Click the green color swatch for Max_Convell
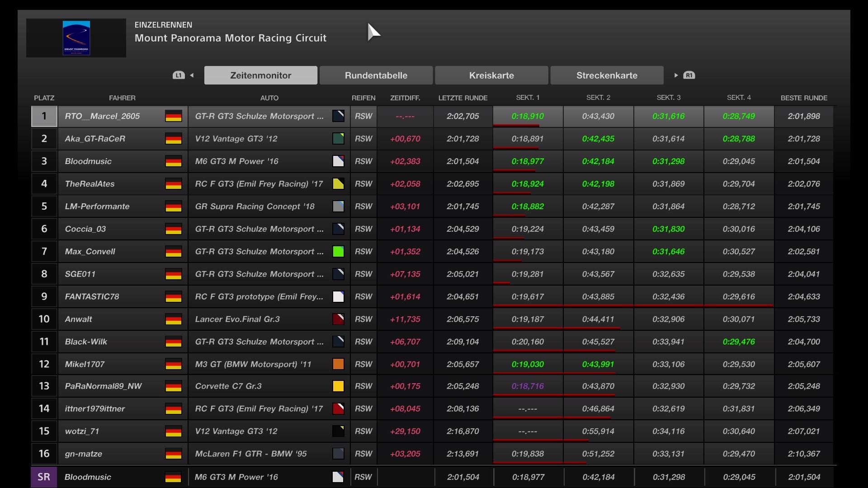This screenshot has width=868, height=488. click(338, 252)
